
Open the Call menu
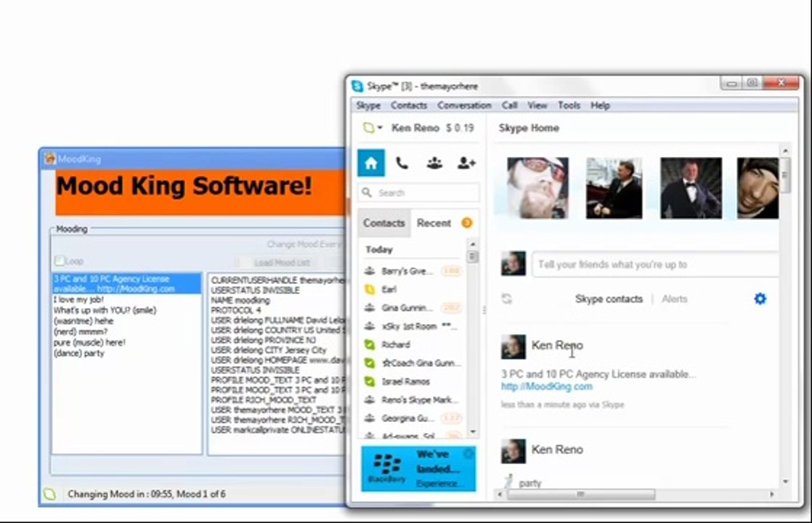pos(510,105)
